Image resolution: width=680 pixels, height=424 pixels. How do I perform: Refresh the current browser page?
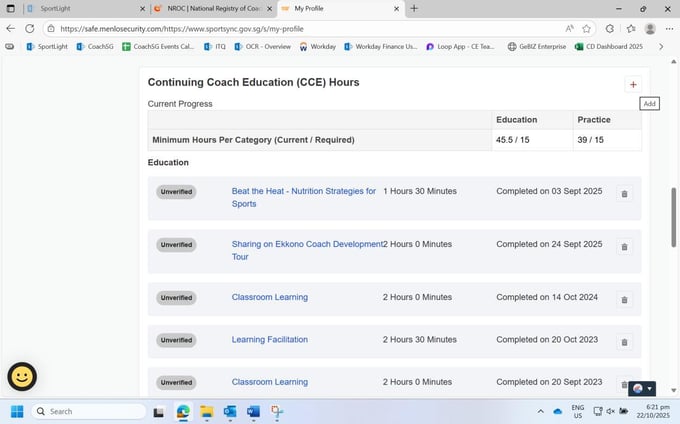point(29,29)
